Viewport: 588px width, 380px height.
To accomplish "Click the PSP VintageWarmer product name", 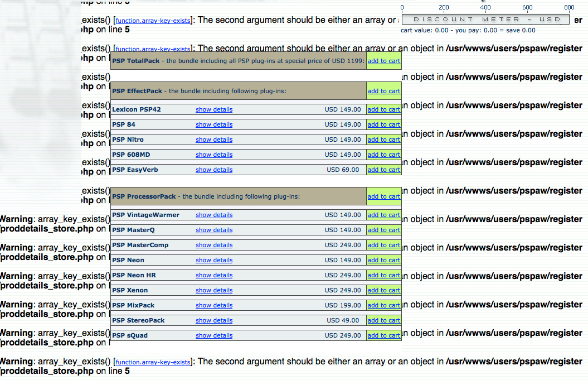I will 145,215.
